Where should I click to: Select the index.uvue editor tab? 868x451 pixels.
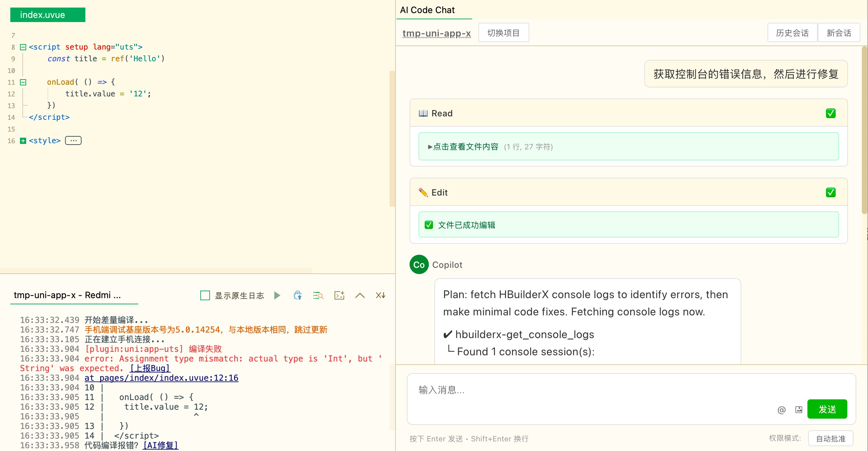[x=48, y=15]
